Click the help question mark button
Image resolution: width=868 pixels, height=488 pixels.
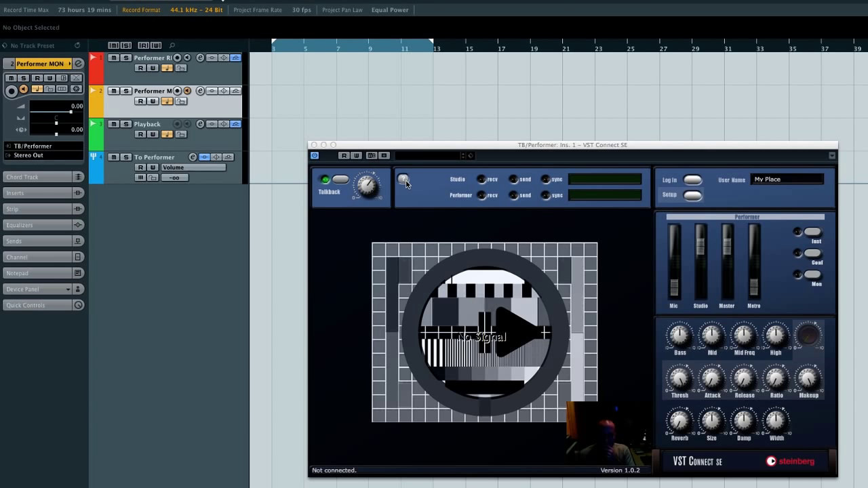coord(403,180)
